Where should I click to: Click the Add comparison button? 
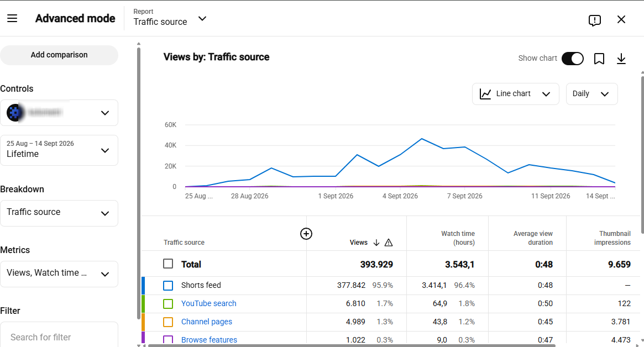tap(59, 55)
